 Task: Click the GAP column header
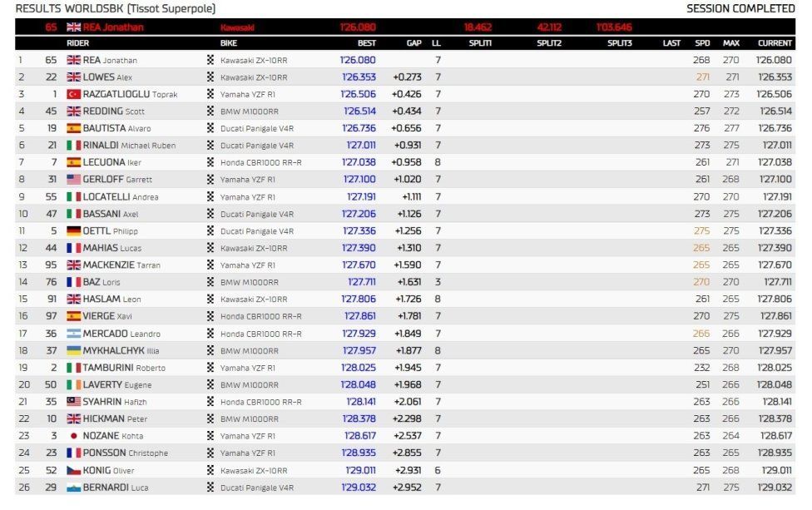click(413, 43)
